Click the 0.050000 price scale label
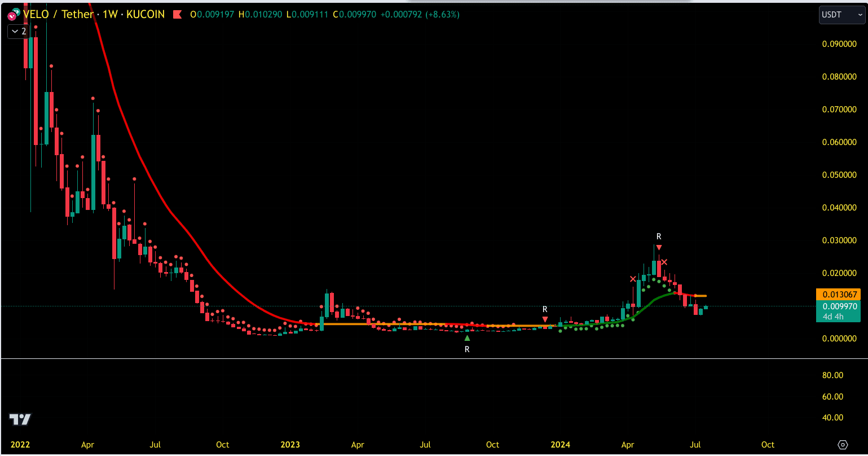Image resolution: width=868 pixels, height=456 pixels. 840,175
